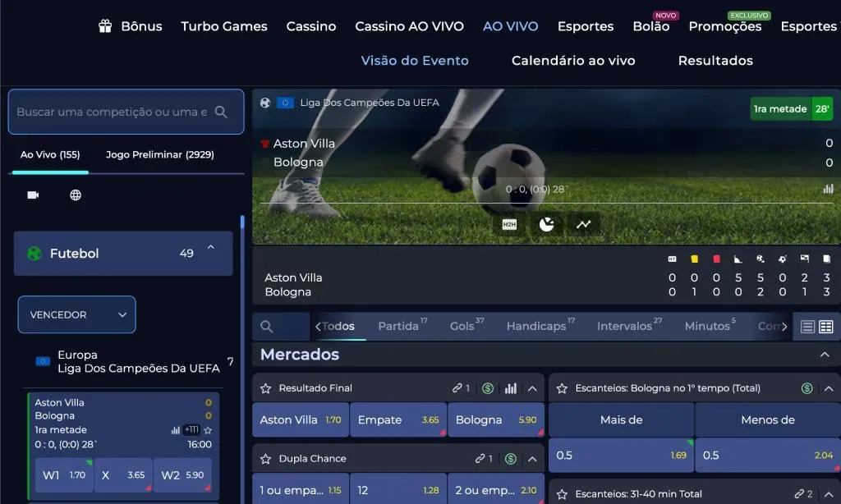Select the Partida market tab
Image resolution: width=841 pixels, height=504 pixels.
click(402, 325)
